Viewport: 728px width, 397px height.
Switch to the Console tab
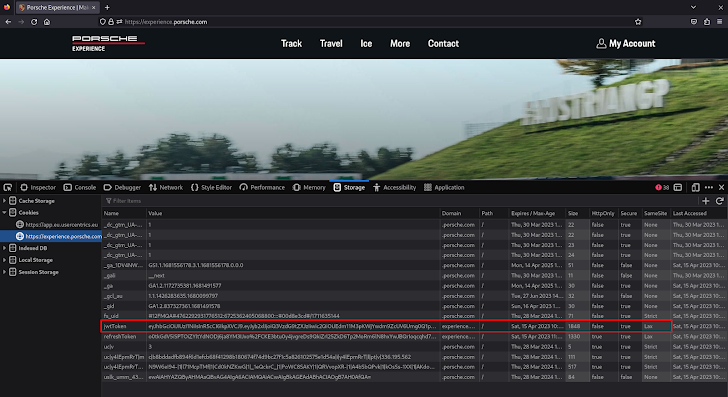[x=80, y=188]
